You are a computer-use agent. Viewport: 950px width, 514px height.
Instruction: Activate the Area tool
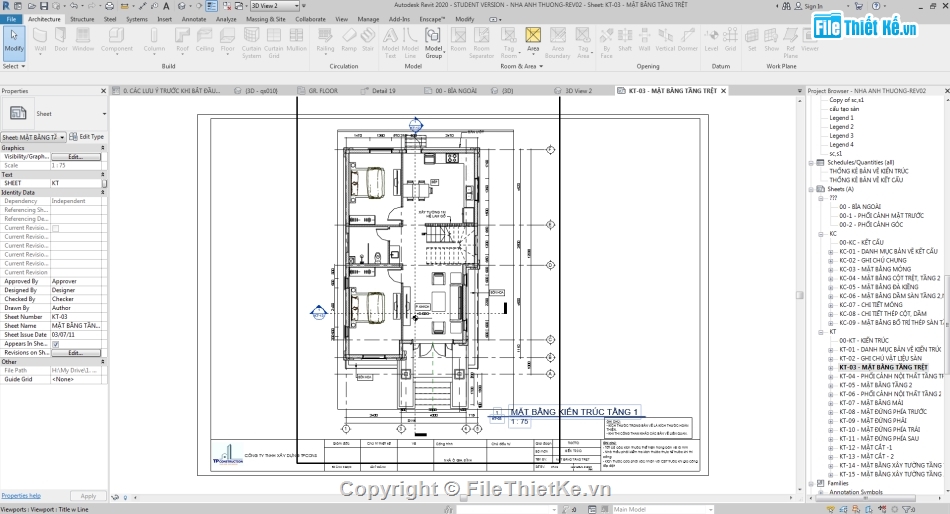click(533, 41)
